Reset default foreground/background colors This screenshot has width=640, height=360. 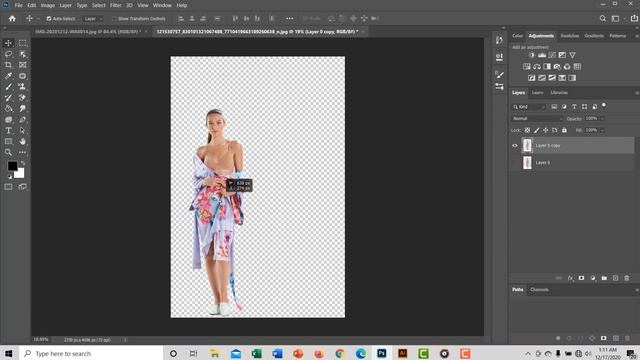tap(9, 176)
